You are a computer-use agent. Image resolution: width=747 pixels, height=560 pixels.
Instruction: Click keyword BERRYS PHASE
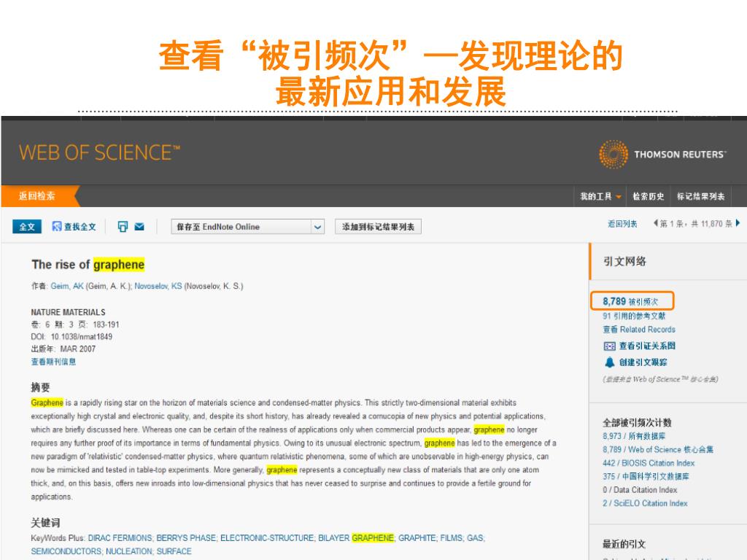pyautogui.click(x=186, y=538)
